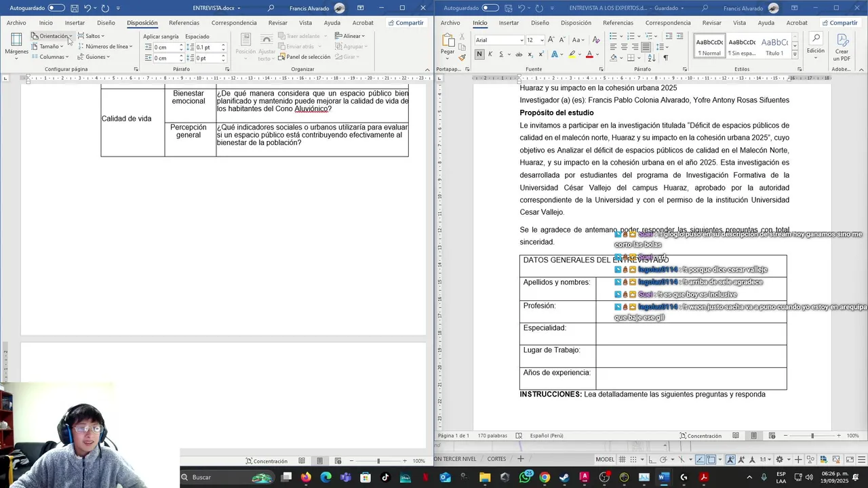Show paragraph marks (pilcrow) icon
Viewport: 868px width, 488px height.
666,58
